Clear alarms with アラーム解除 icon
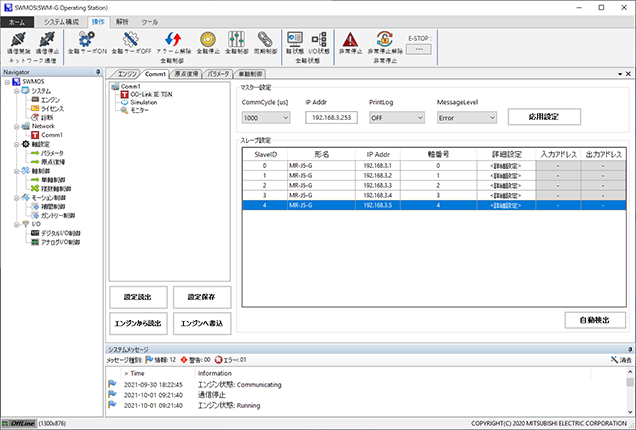Image resolution: width=636 pixels, height=430 pixels. pos(174,43)
